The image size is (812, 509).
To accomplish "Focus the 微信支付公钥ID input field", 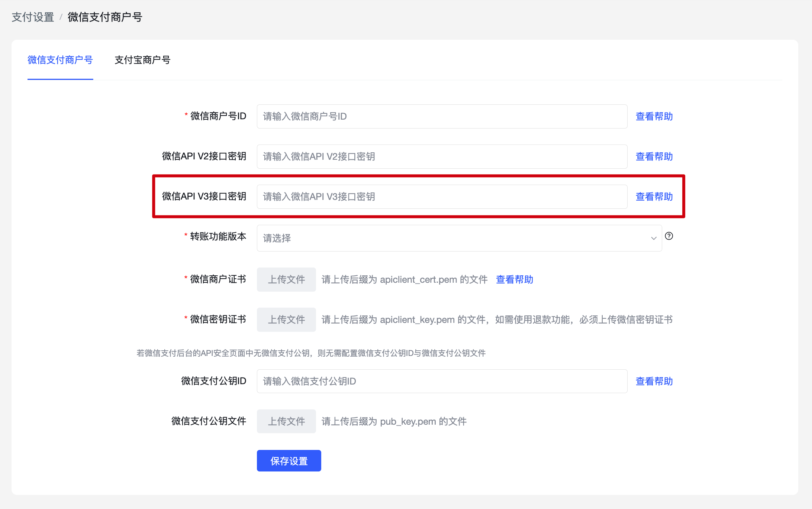I will click(x=442, y=381).
